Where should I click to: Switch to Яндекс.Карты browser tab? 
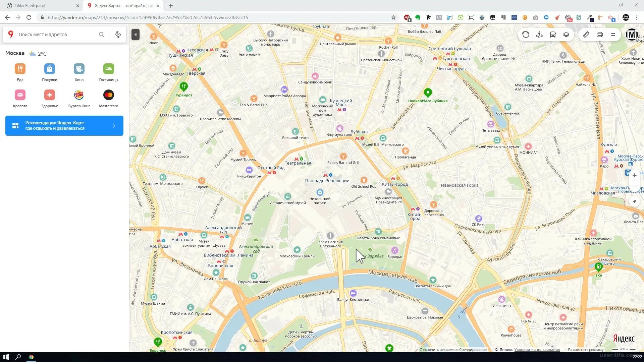(123, 6)
